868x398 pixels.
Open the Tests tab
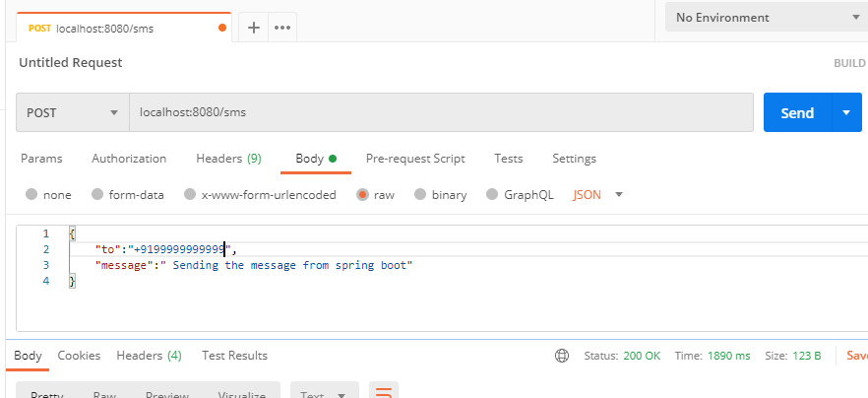coord(508,159)
